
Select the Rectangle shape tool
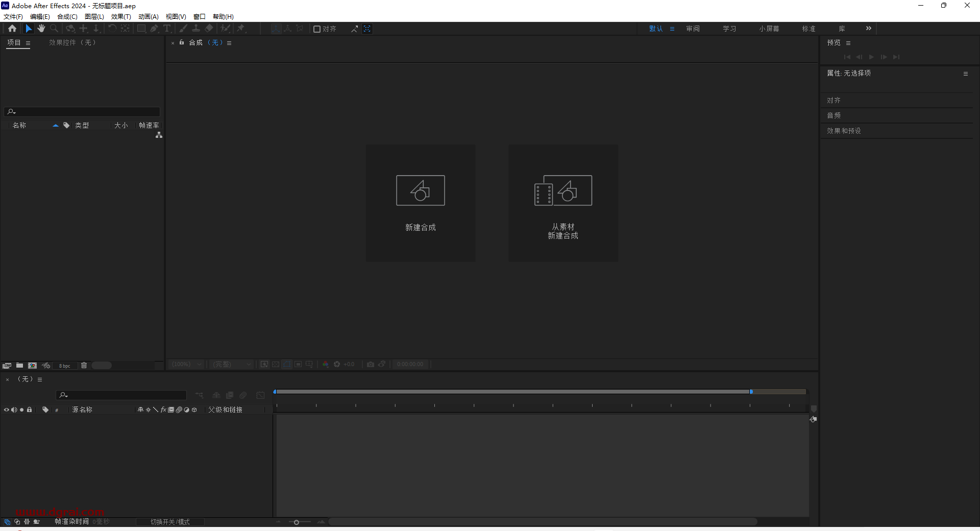141,29
